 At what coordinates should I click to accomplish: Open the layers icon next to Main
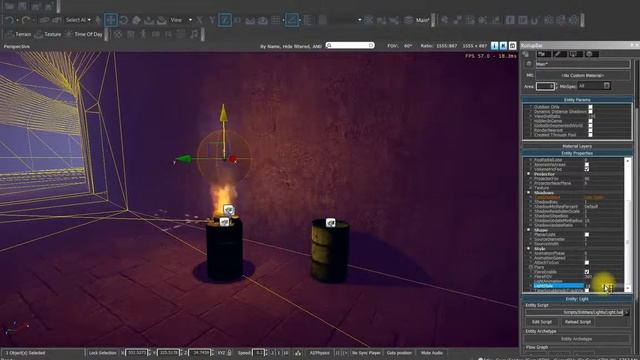tap(408, 20)
